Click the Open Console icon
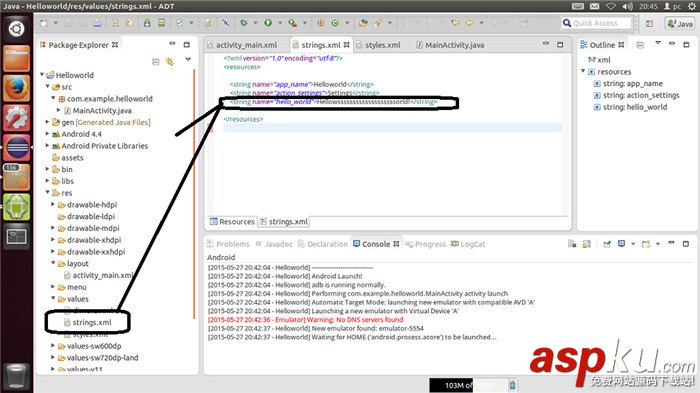The image size is (700, 393). tap(646, 244)
